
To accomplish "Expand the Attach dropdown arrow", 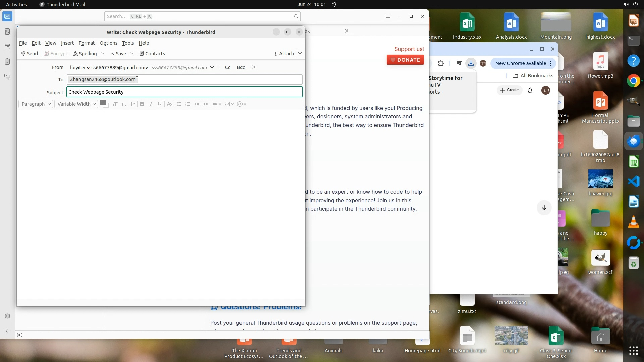I will tap(300, 54).
